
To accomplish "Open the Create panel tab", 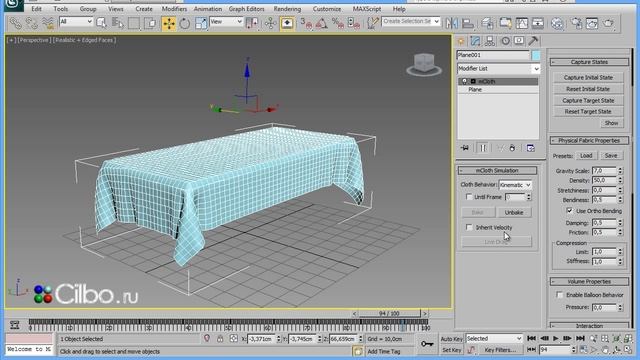I will tap(461, 41).
